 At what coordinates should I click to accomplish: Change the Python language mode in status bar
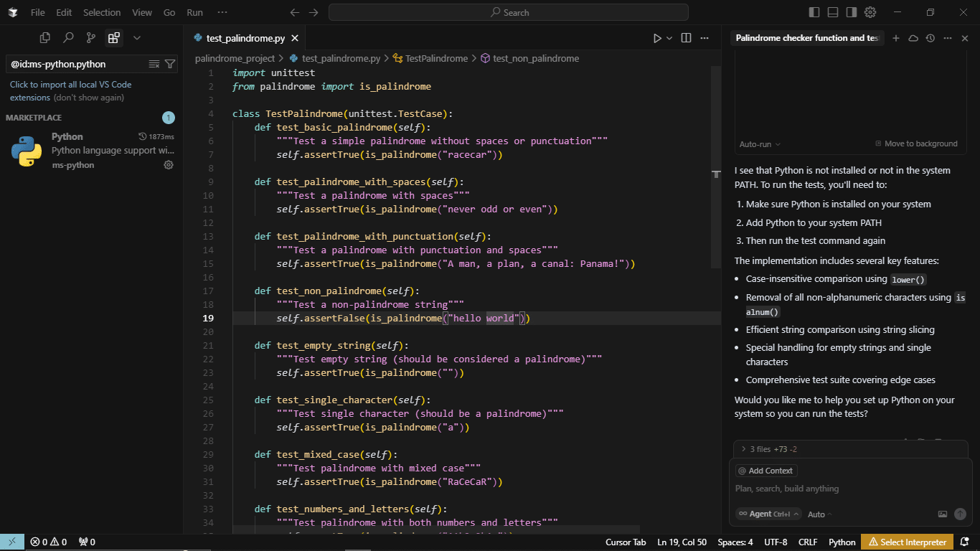[x=842, y=542]
